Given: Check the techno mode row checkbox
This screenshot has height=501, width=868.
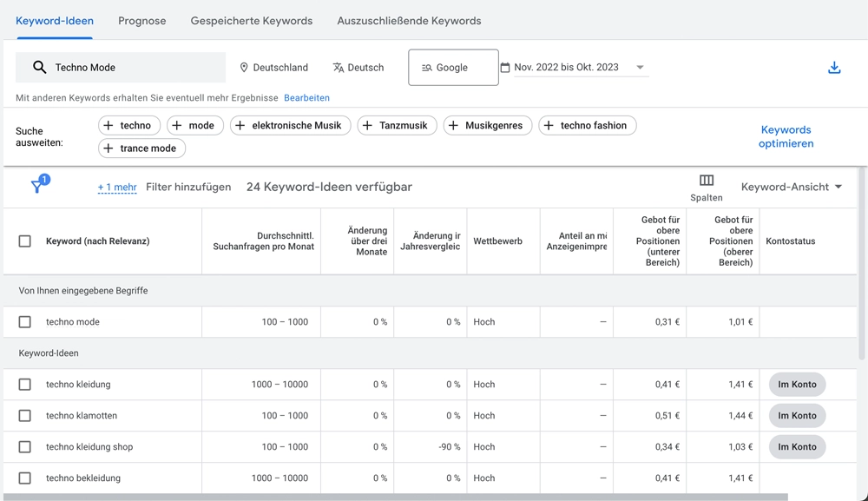Looking at the screenshot, I should [25, 322].
